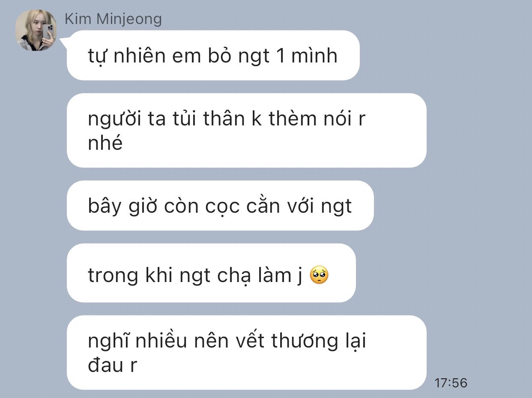Select message bubble "bây giờ còn cọc cằn"
Viewport: 532px width, 398px height.
(x=220, y=205)
